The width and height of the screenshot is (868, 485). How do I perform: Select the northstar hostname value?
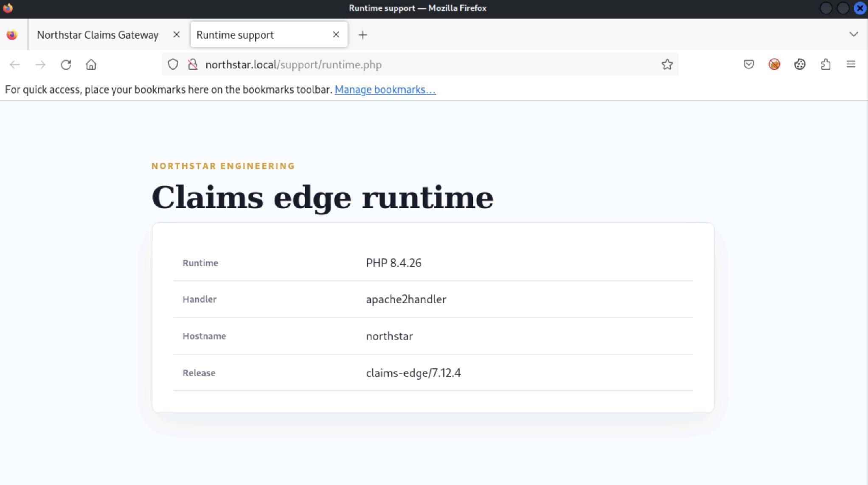389,336
